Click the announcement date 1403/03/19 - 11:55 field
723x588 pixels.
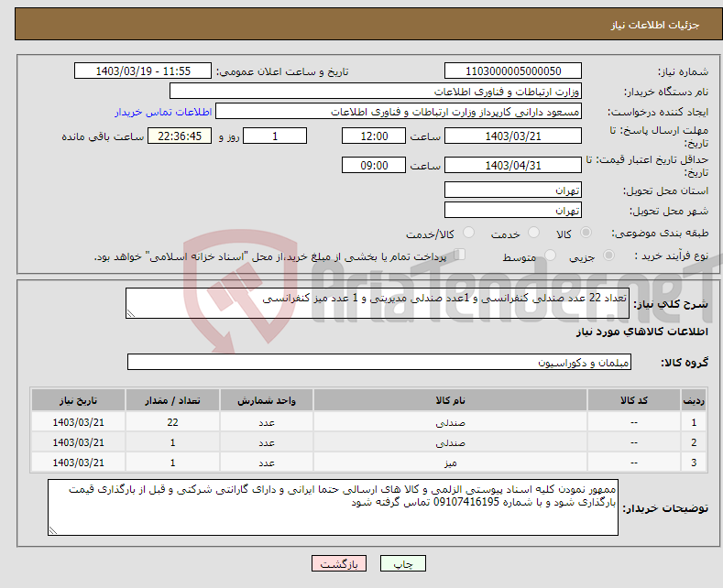point(143,71)
